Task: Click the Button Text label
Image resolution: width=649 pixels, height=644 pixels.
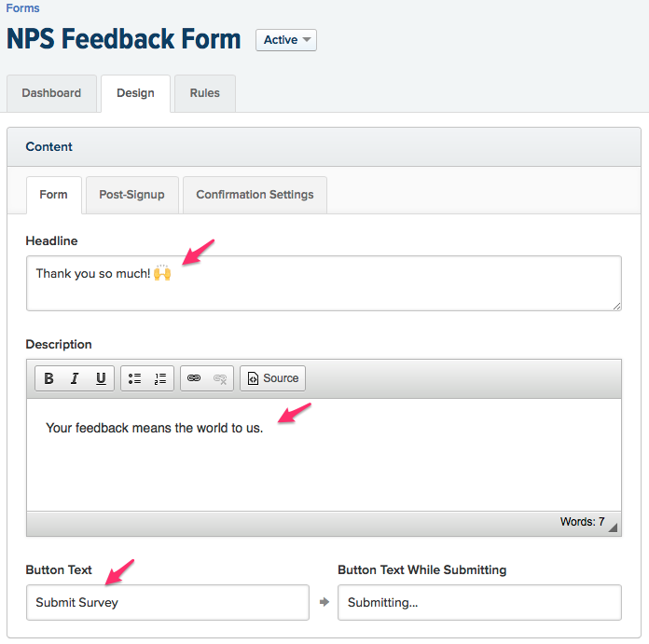Action: pyautogui.click(x=59, y=569)
